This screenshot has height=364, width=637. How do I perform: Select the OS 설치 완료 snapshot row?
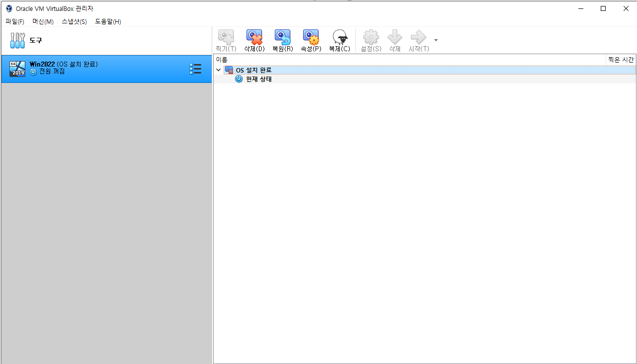coord(425,70)
